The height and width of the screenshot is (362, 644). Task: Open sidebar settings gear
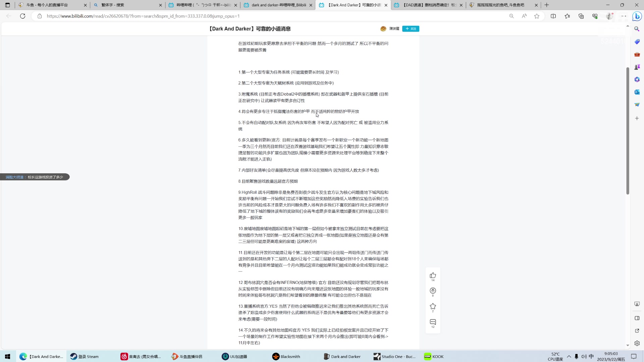[637, 343]
